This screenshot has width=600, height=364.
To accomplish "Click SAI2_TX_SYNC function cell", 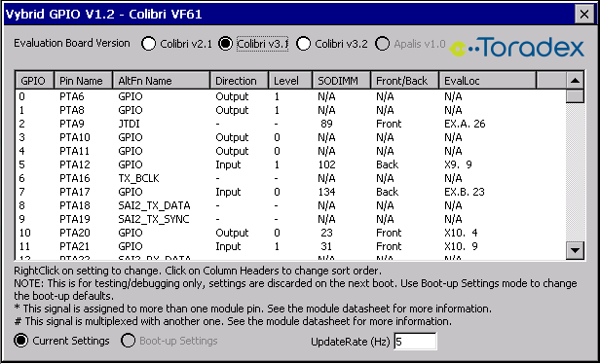I will 154,220.
